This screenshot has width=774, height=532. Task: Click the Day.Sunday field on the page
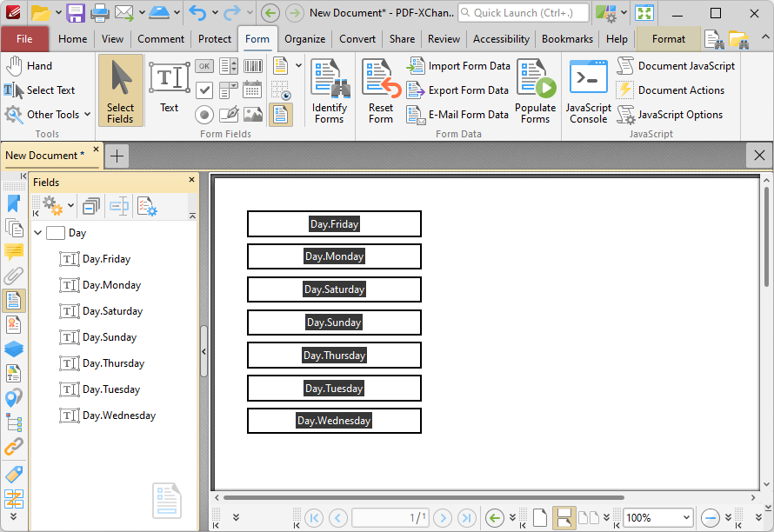click(x=334, y=323)
